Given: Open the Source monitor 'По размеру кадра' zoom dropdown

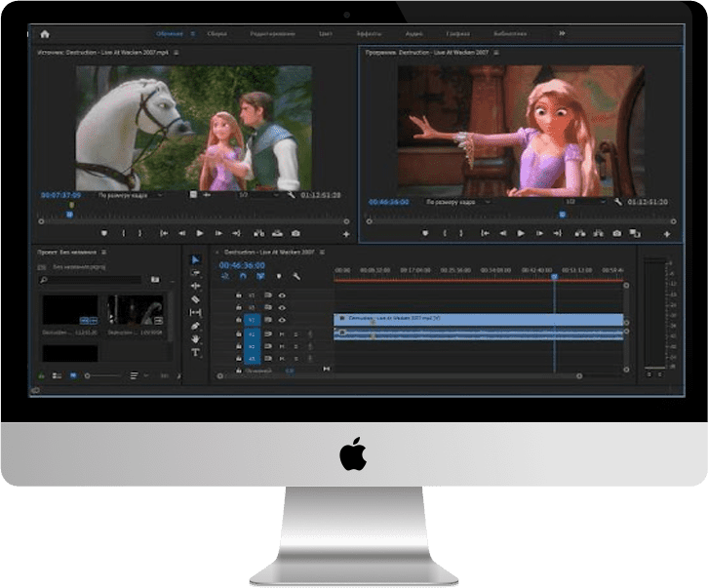Looking at the screenshot, I should (131, 195).
